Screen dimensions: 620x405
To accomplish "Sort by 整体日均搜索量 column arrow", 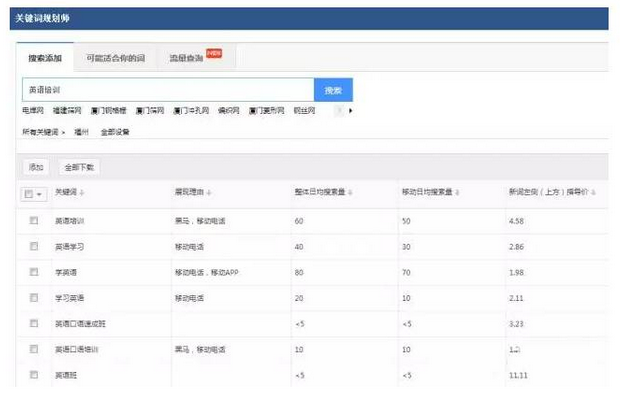I will click(350, 193).
